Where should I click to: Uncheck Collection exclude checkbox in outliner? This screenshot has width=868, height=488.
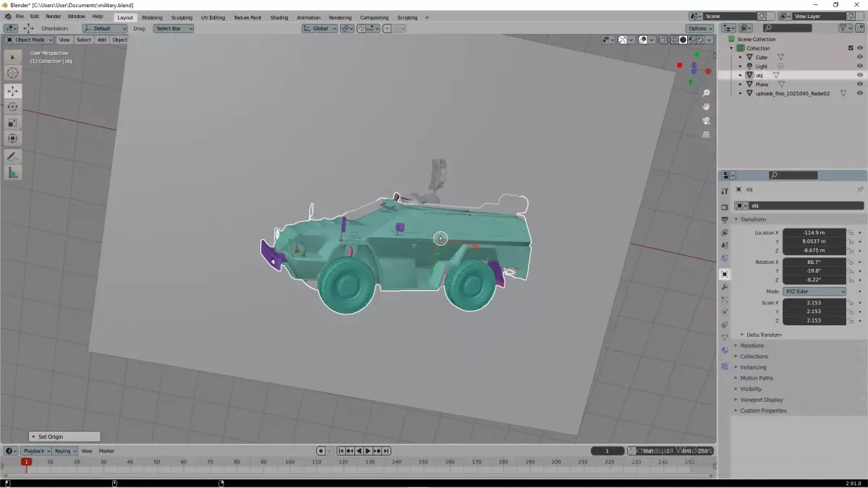click(851, 48)
